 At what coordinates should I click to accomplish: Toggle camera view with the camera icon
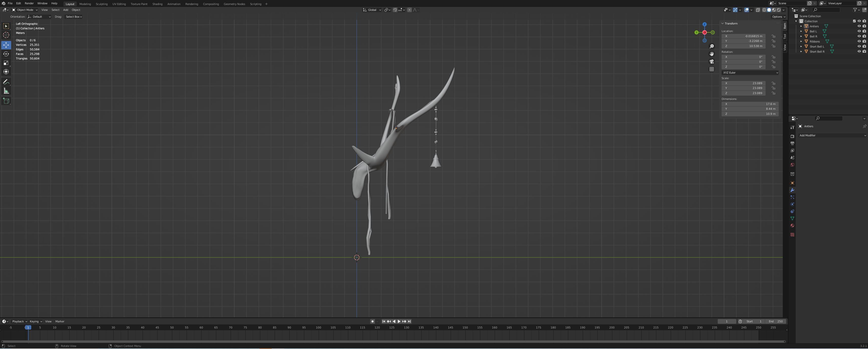pyautogui.click(x=712, y=62)
